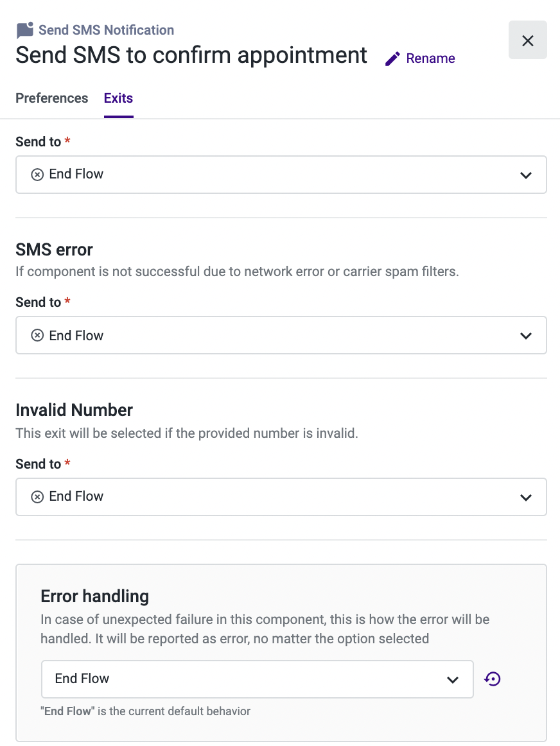This screenshot has width=560, height=746.
Task: Open the Invalid Number End Flow dropdown field
Action: tap(281, 497)
